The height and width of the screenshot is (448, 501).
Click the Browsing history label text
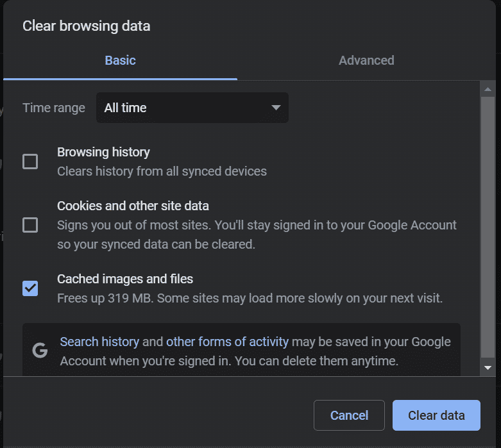103,152
